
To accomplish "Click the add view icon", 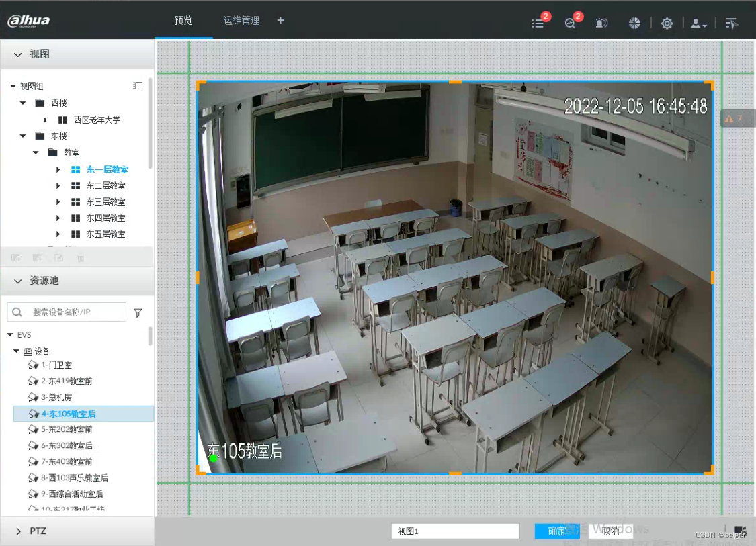I will (38, 258).
